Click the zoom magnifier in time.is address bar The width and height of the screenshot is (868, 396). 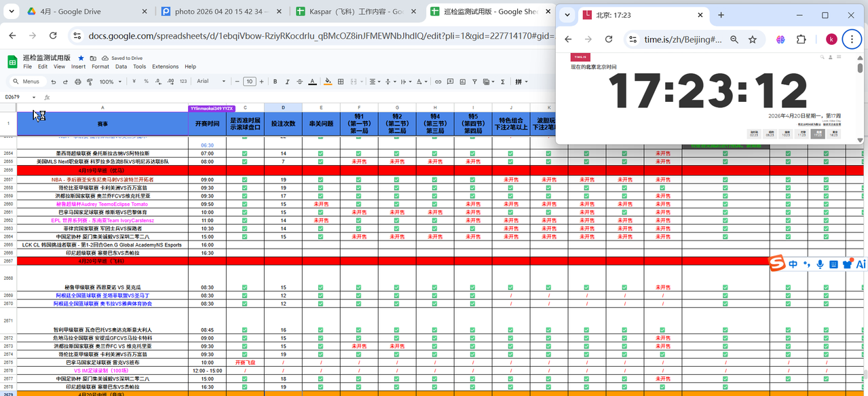pos(734,39)
